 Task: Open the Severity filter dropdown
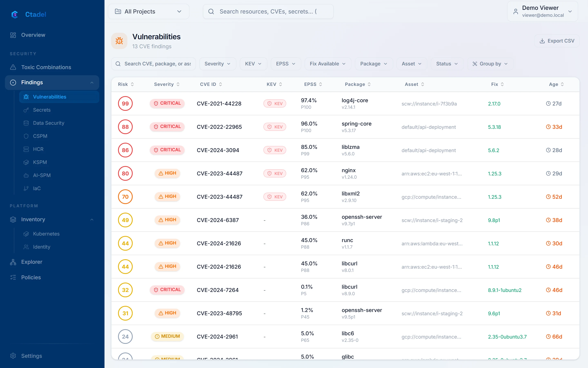coord(217,64)
